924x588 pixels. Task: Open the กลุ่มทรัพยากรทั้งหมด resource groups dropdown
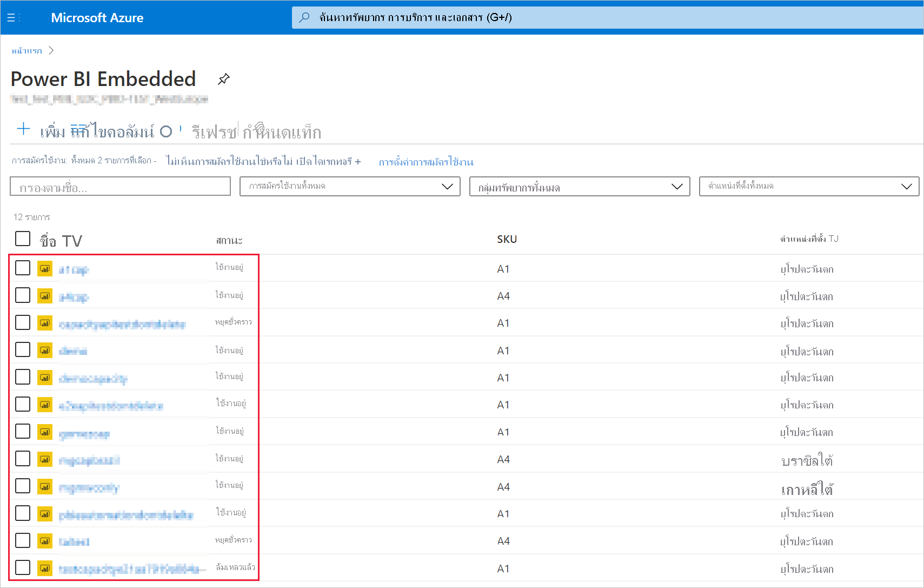[580, 186]
